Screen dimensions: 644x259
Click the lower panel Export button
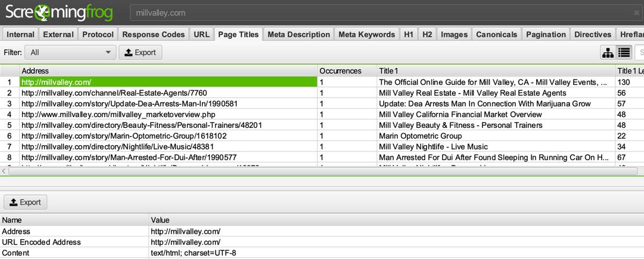pyautogui.click(x=25, y=202)
